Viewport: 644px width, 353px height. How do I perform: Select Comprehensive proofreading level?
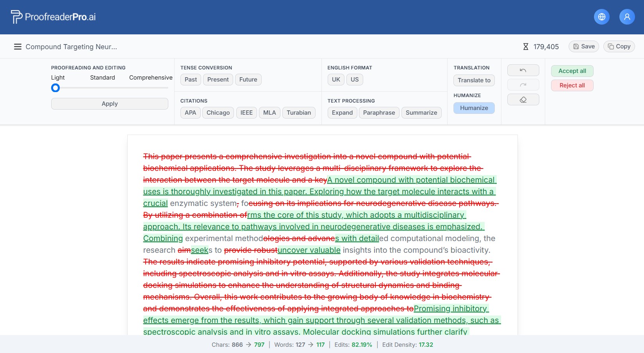151,78
